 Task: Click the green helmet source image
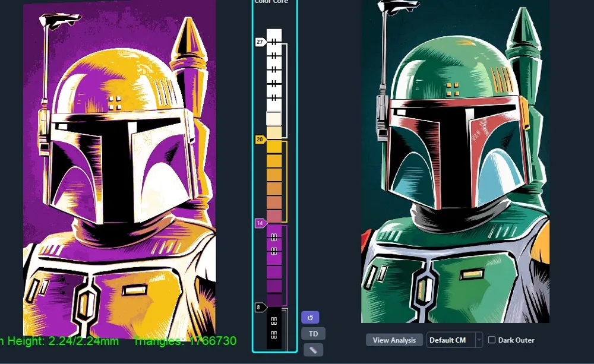[x=456, y=162]
